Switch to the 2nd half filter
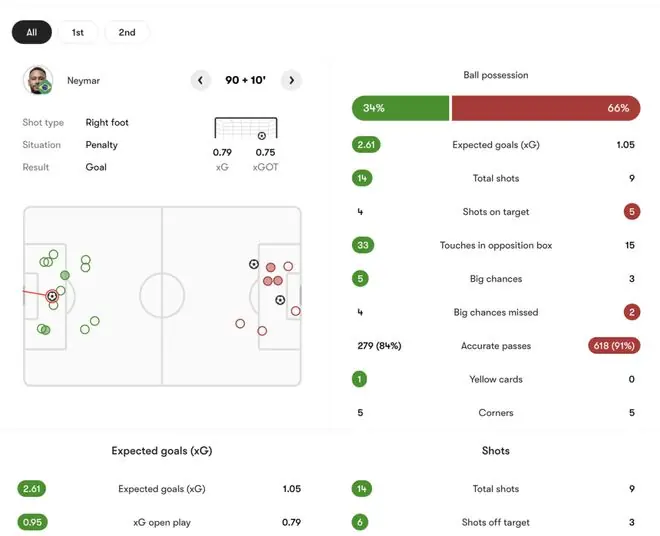 coord(127,32)
